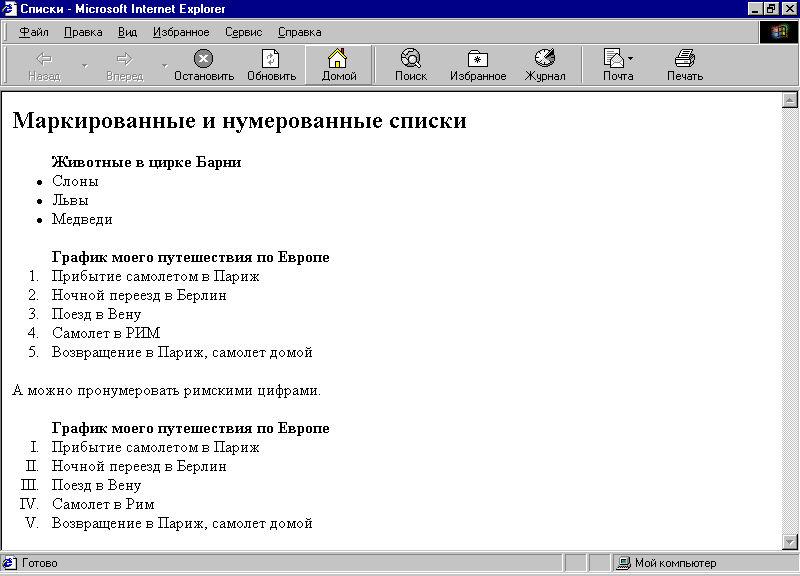The height and width of the screenshot is (576, 800).
Task: Open the Избранное menu in the menu bar
Action: tap(181, 32)
